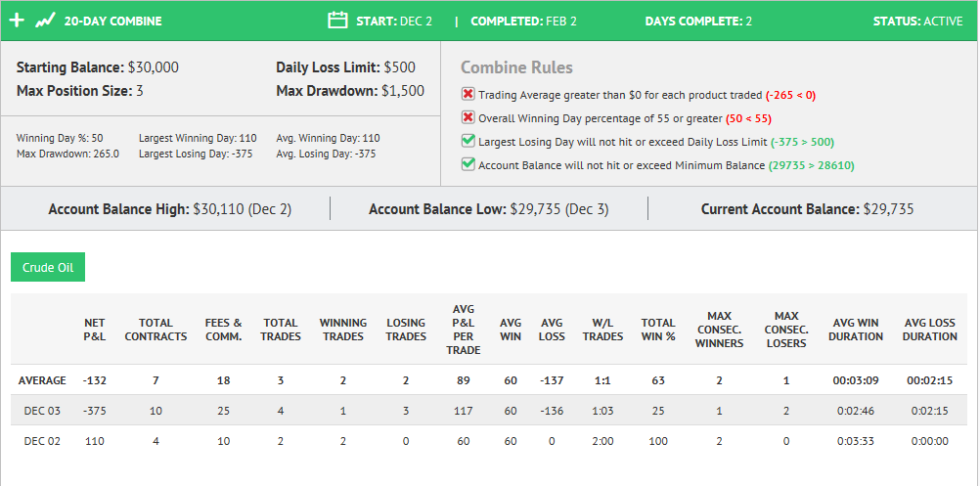980x486 pixels.
Task: Click COMPLETED: FEB 2 text
Action: click(x=524, y=22)
